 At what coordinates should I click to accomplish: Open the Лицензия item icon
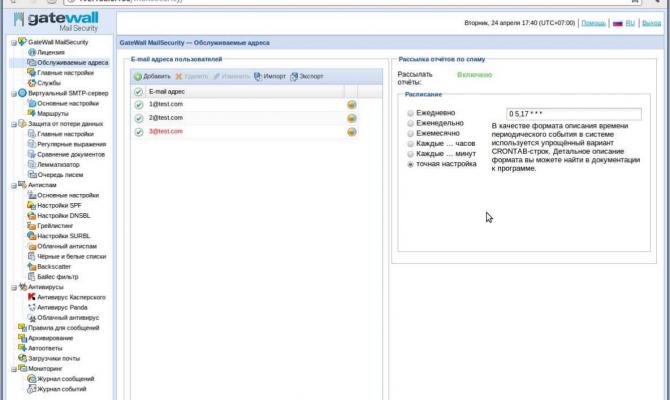click(32, 52)
